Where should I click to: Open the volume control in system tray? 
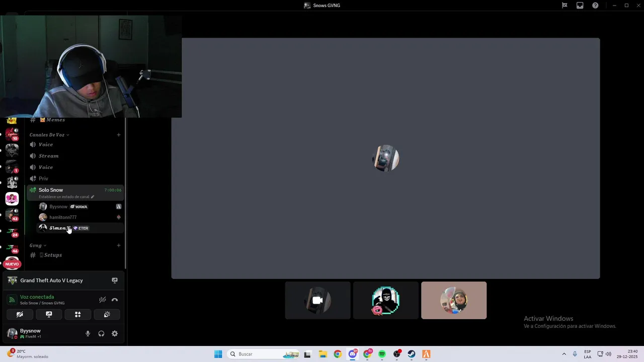click(608, 354)
